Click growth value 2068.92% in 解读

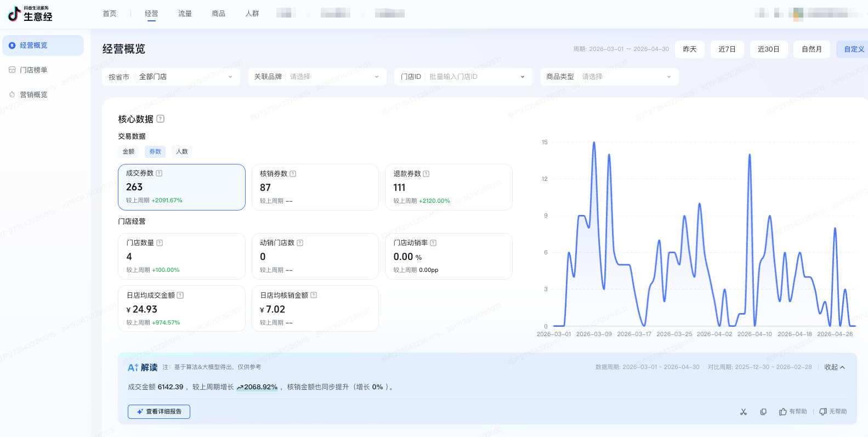[257, 387]
